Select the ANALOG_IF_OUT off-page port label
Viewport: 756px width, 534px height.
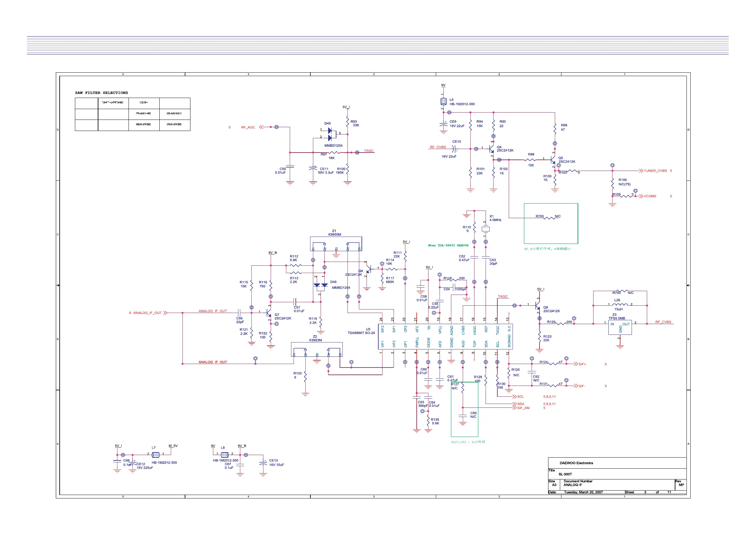pyautogui.click(x=148, y=313)
